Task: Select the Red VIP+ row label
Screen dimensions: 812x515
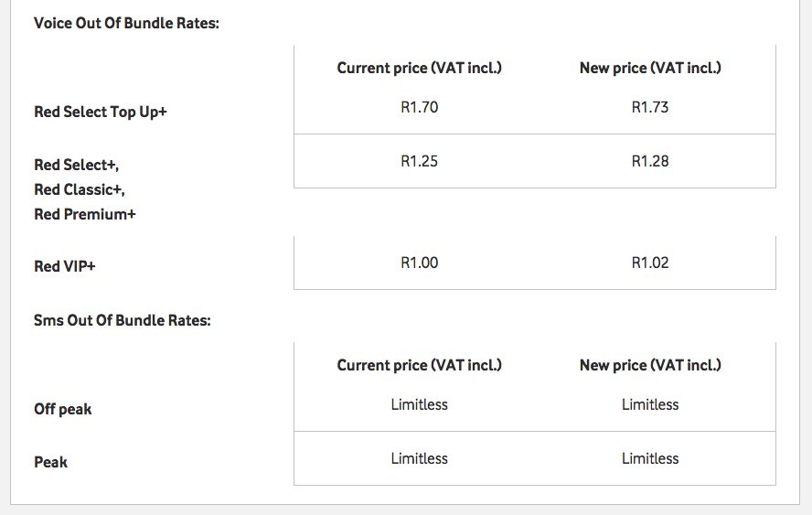Action: click(65, 266)
